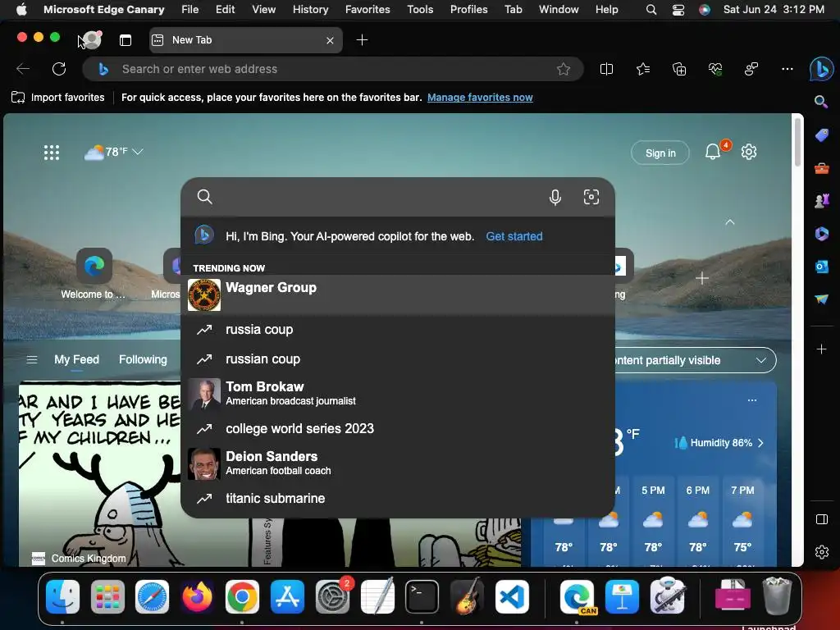Open page settings gear icon
This screenshot has height=630, width=840.
748,152
